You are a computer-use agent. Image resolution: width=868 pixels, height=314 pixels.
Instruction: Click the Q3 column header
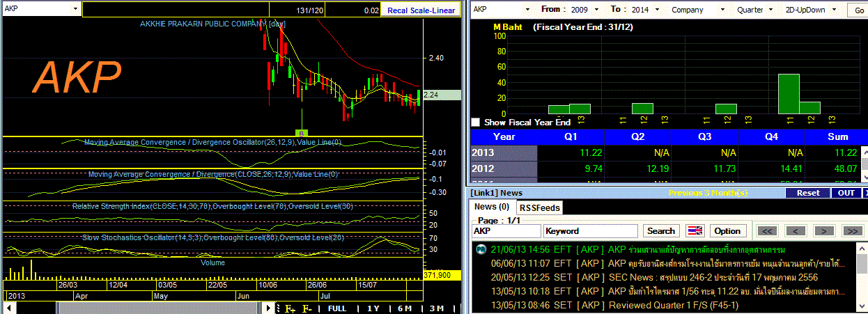point(704,136)
